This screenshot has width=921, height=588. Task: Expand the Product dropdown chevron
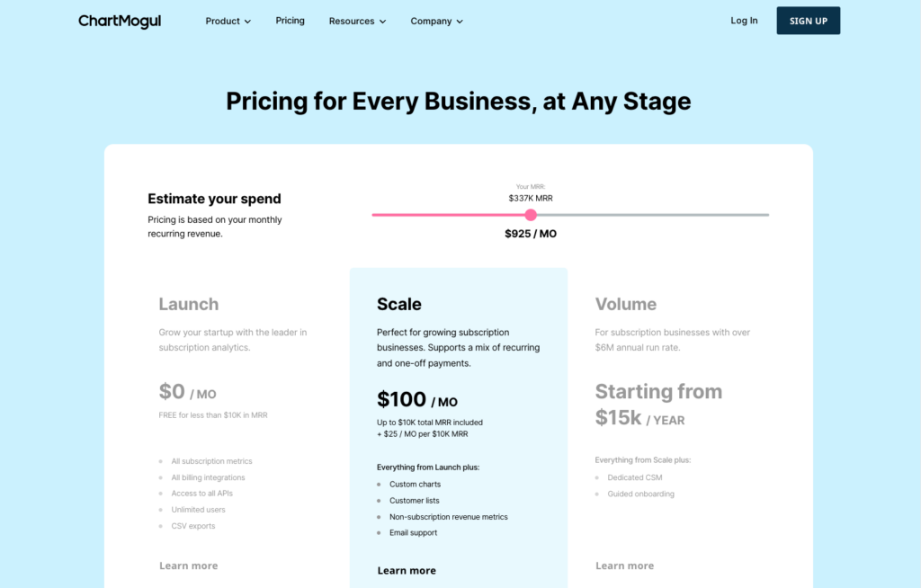[248, 22]
